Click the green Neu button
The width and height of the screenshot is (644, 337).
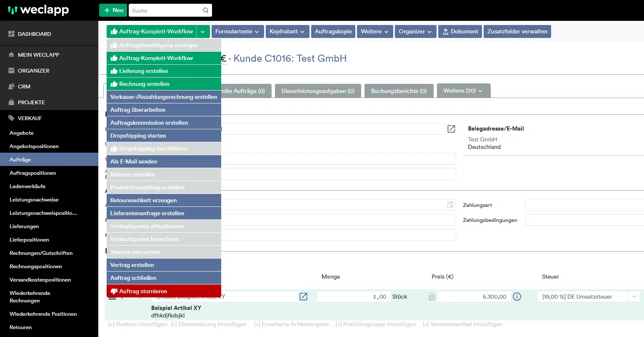(113, 10)
